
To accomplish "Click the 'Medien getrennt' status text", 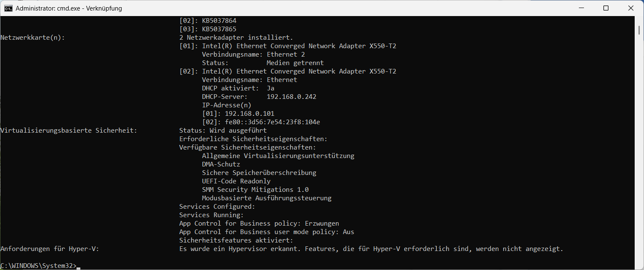I will tap(295, 63).
